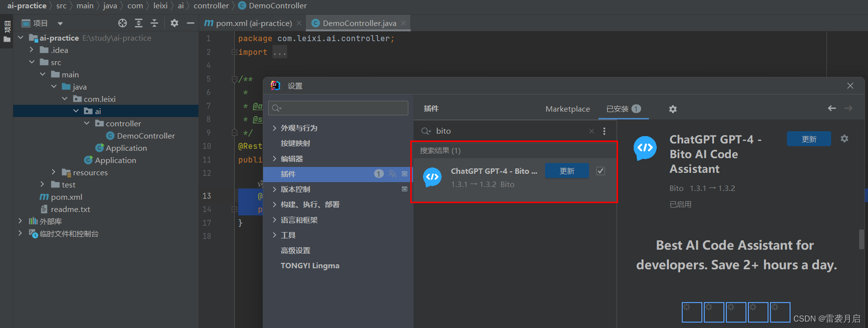Hide the project tool window
The image size is (868, 328).
pos(191,23)
